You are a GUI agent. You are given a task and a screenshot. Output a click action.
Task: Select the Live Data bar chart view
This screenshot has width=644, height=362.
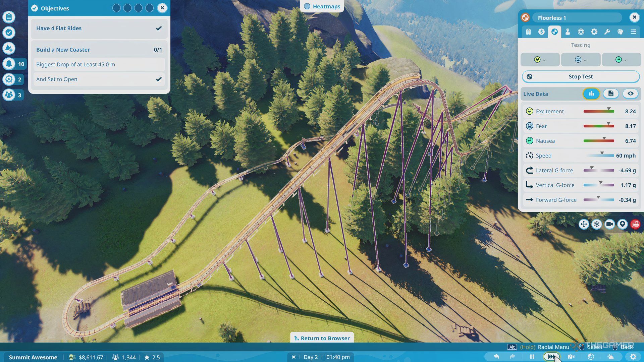(x=591, y=94)
